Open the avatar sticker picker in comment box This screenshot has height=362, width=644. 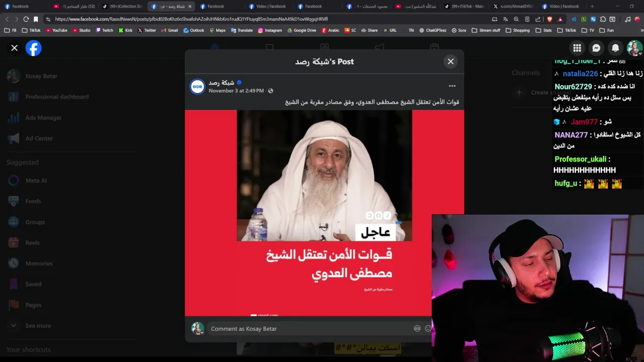[x=417, y=328]
